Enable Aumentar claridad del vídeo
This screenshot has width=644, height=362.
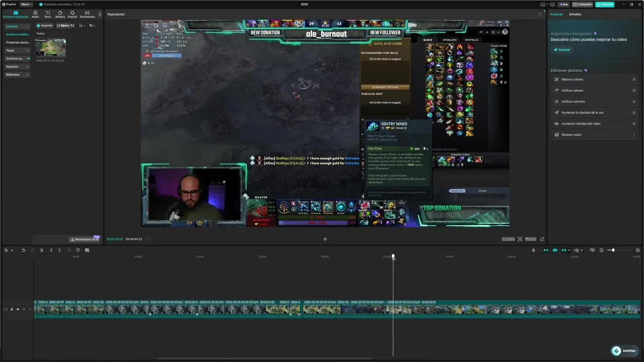[634, 124]
